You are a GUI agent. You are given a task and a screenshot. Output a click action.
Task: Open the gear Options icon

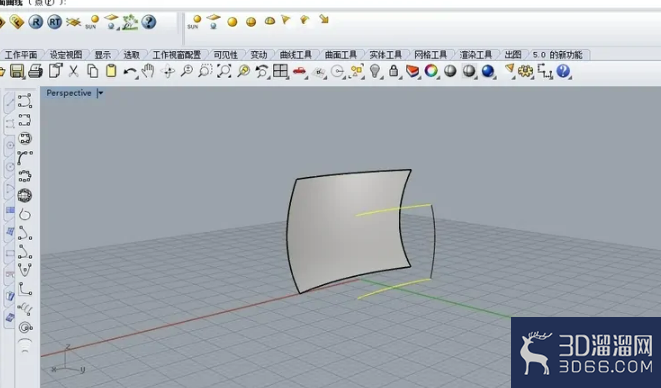point(525,71)
